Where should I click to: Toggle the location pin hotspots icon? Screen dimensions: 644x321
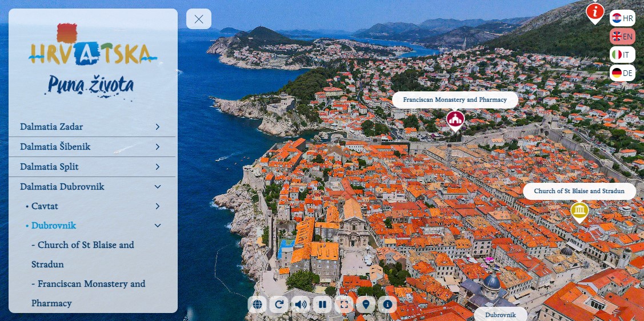pos(366,304)
